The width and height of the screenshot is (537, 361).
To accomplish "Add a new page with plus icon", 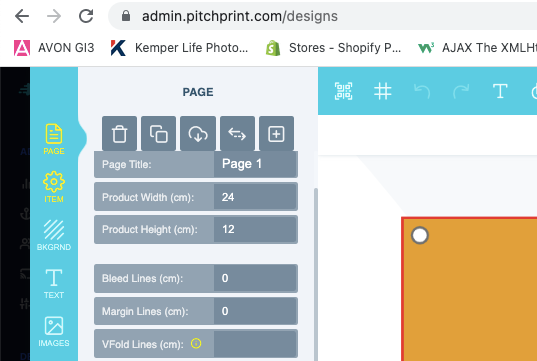I will pos(276,134).
